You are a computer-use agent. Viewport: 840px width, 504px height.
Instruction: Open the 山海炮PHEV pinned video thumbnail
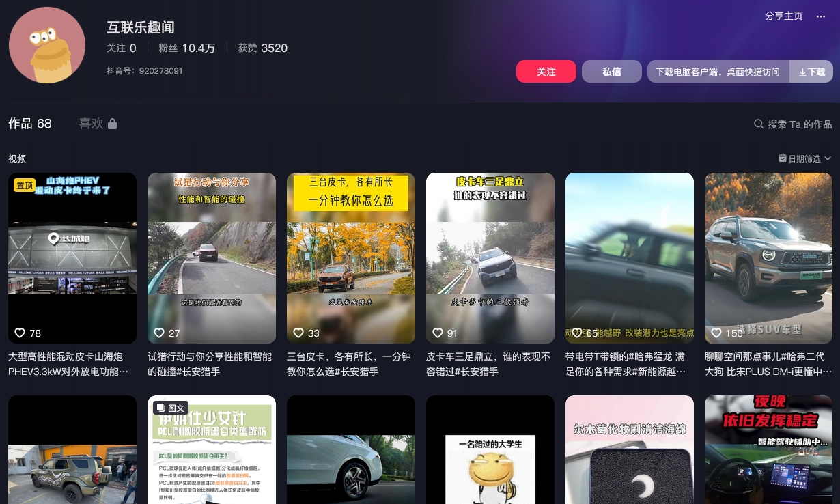pyautogui.click(x=72, y=258)
